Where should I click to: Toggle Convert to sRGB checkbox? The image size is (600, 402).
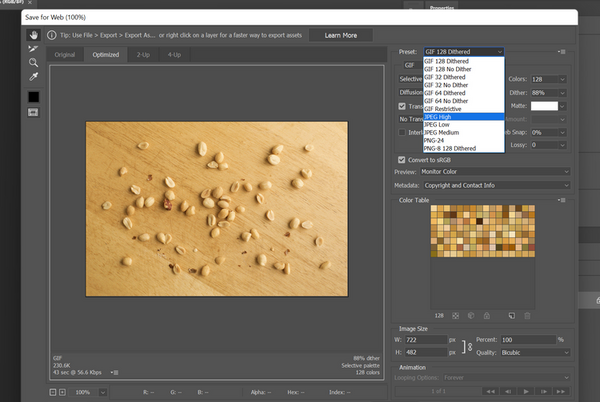401,160
